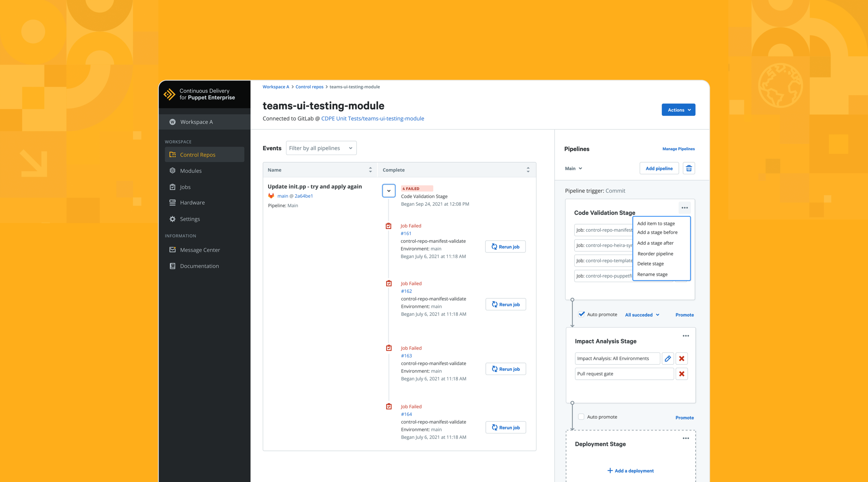Click the Settings gear icon
Screen dimensions: 868x482
pos(173,219)
